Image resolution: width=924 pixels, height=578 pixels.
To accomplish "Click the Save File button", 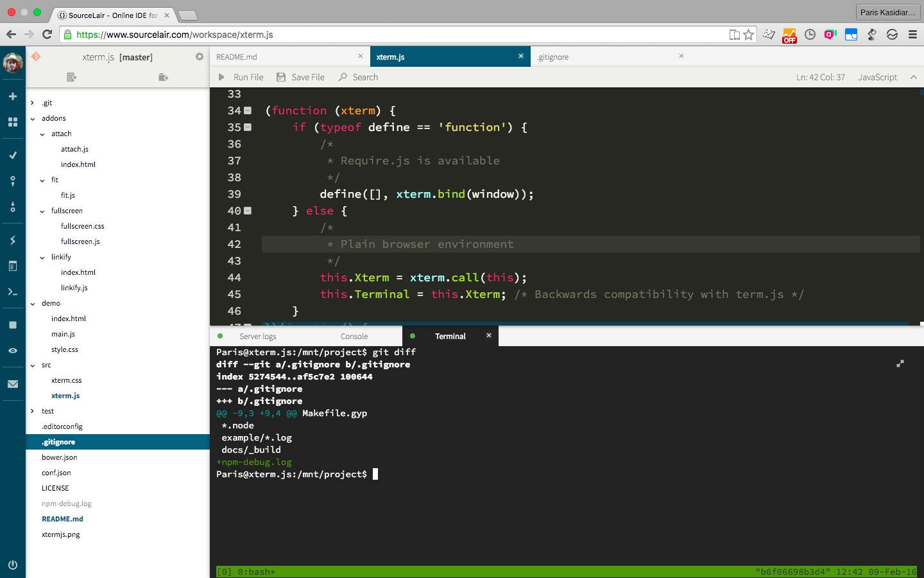I will [300, 77].
